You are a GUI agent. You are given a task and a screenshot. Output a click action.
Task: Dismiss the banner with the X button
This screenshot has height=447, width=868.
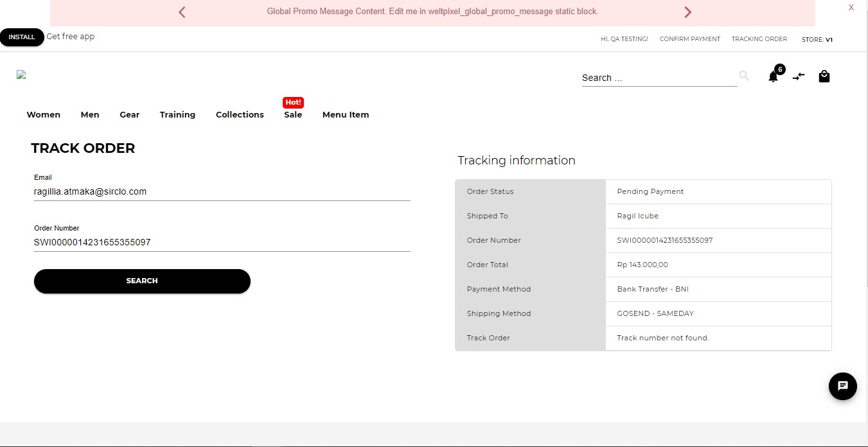[851, 7]
